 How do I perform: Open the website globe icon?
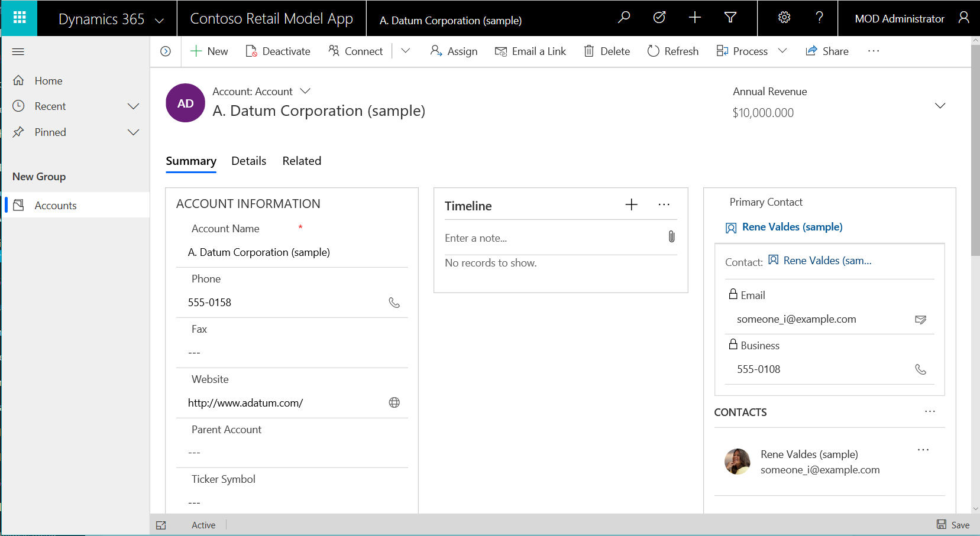pyautogui.click(x=394, y=402)
